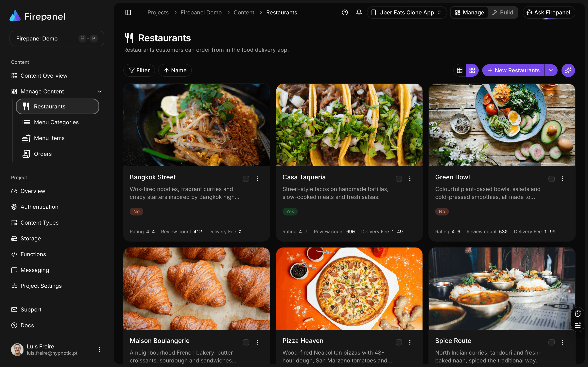Click the purple AI sparkle button

(x=568, y=70)
